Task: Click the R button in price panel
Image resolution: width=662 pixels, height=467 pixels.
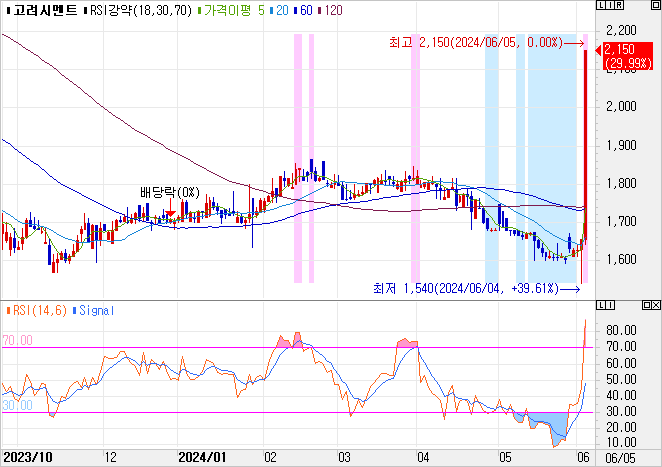Action: point(619,5)
